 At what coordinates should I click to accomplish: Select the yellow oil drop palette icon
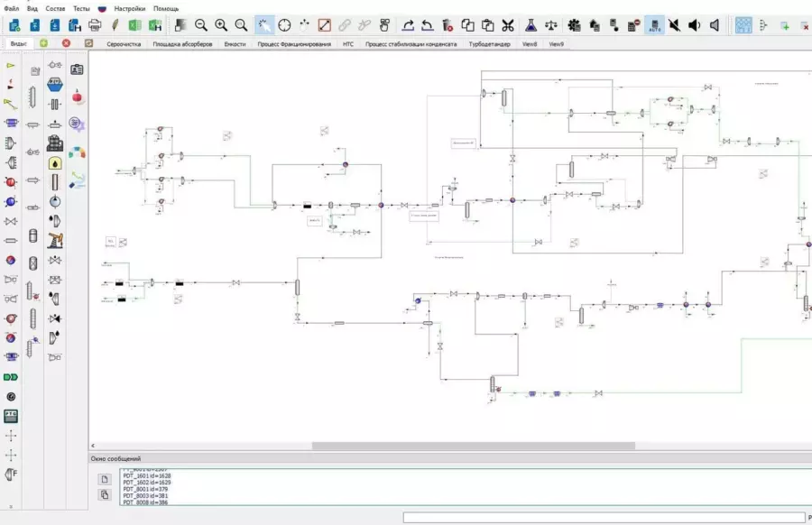(55, 163)
